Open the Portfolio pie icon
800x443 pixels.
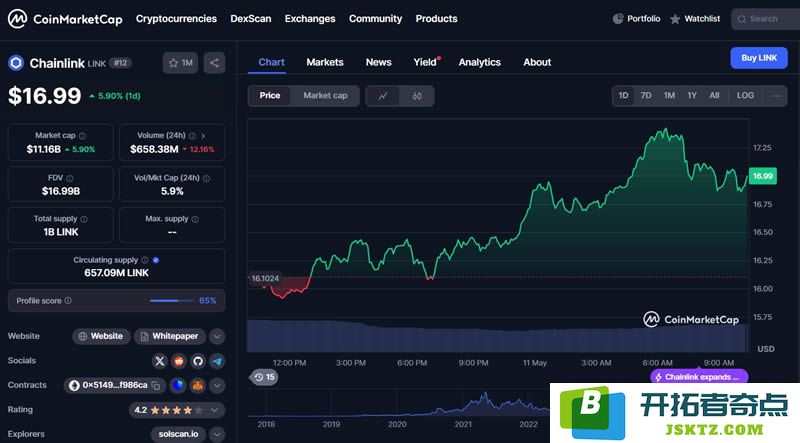coord(618,19)
